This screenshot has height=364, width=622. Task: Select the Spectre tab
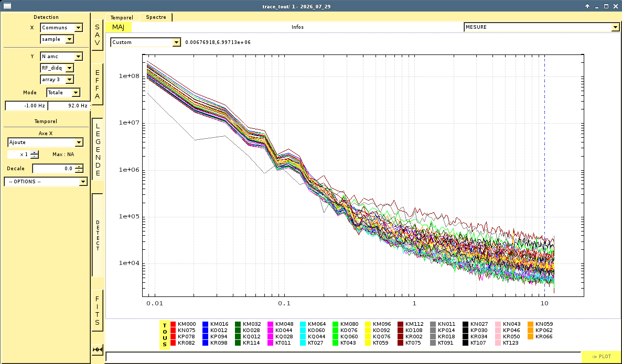(156, 17)
